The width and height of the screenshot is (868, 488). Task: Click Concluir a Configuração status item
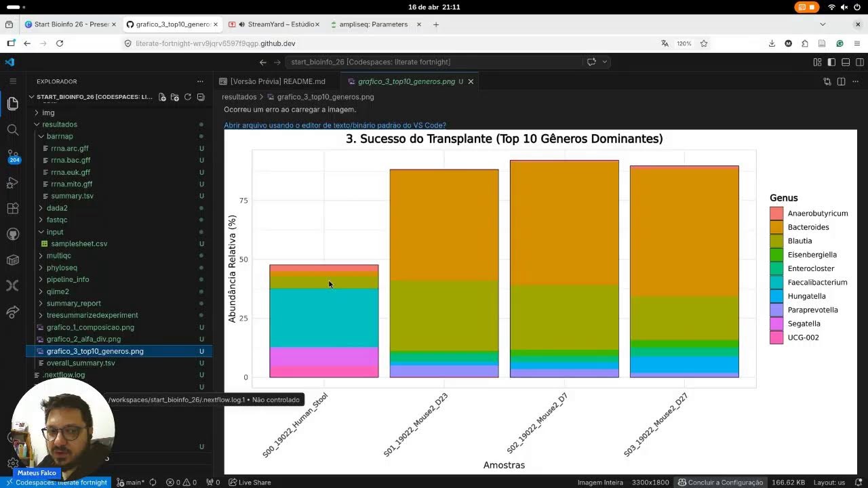[x=720, y=483]
